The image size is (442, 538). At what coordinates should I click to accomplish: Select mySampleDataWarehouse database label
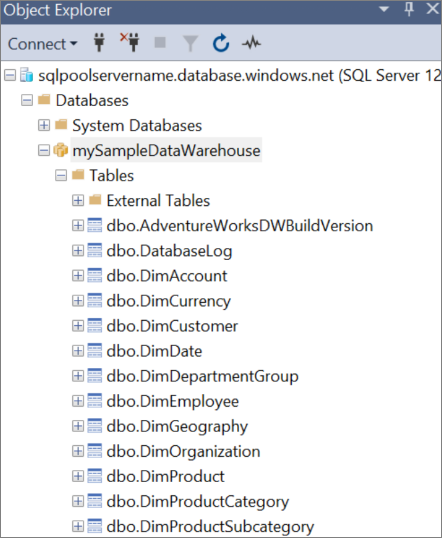[x=166, y=151]
